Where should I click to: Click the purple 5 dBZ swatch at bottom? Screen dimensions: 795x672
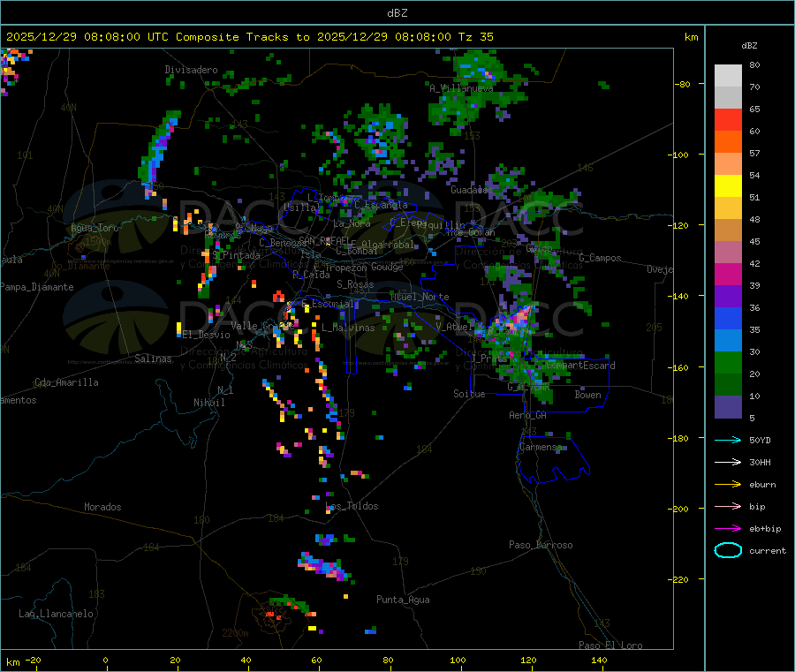pos(728,407)
